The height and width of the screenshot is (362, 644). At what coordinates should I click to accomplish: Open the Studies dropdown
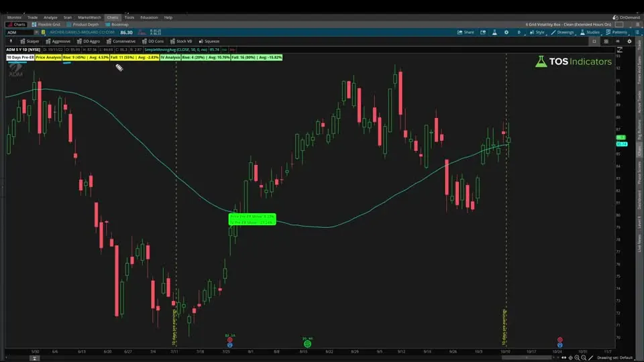coord(590,32)
